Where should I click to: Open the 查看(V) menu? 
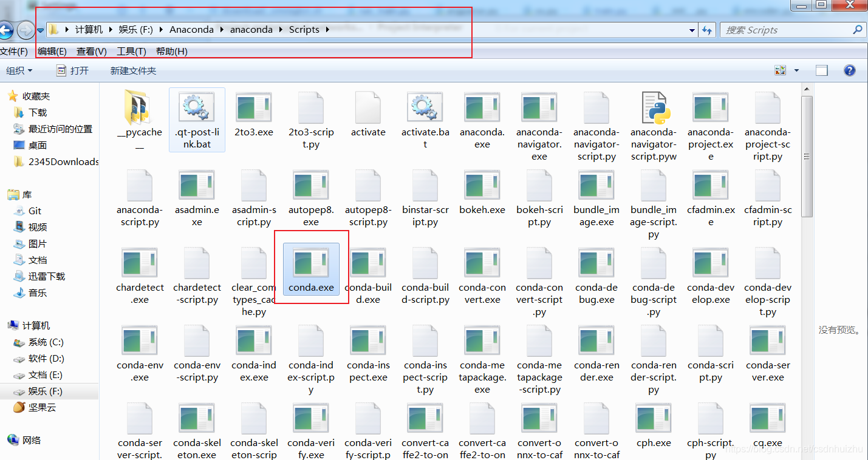pyautogui.click(x=92, y=52)
